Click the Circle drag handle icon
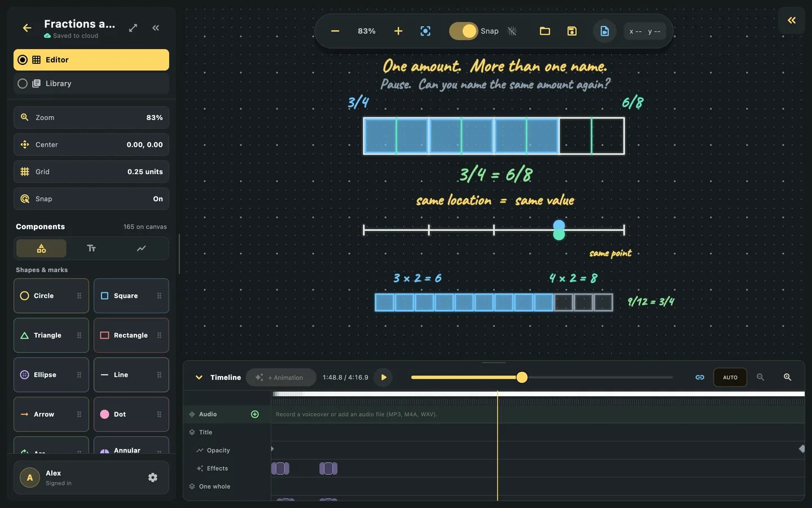 (x=79, y=296)
